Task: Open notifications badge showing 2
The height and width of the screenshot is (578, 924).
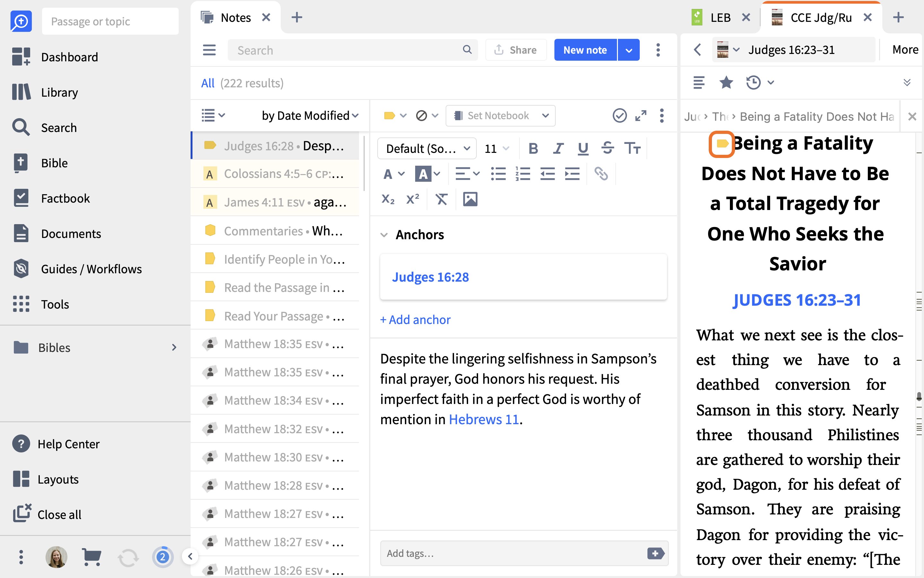Action: point(163,557)
